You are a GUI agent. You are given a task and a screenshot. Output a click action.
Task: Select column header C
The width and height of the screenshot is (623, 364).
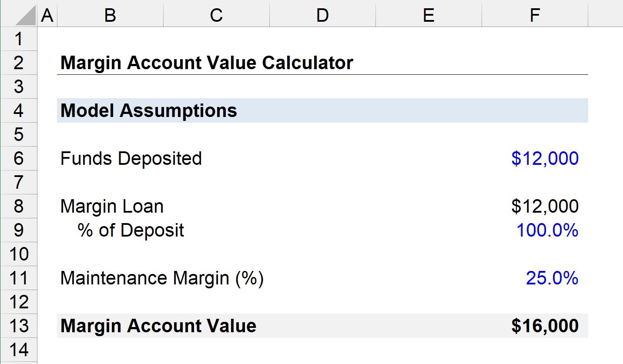coord(216,15)
